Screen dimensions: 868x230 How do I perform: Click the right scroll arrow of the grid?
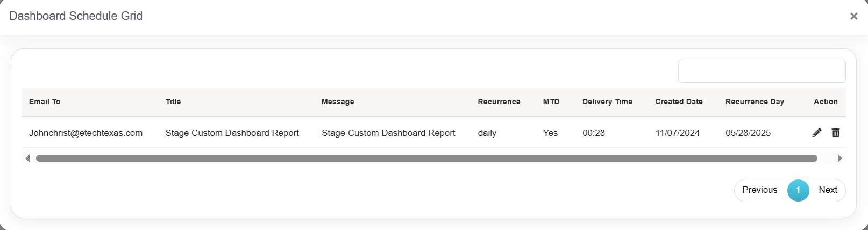839,159
